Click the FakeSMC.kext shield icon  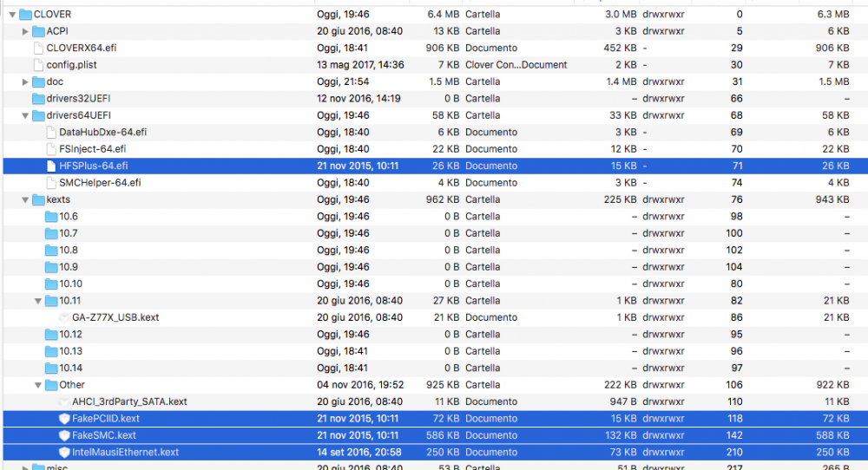[64, 435]
